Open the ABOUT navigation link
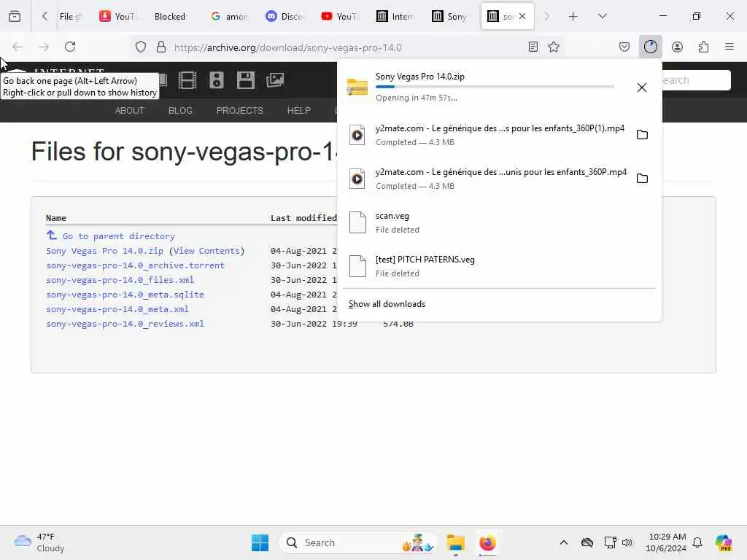This screenshot has width=747, height=560. [x=130, y=111]
